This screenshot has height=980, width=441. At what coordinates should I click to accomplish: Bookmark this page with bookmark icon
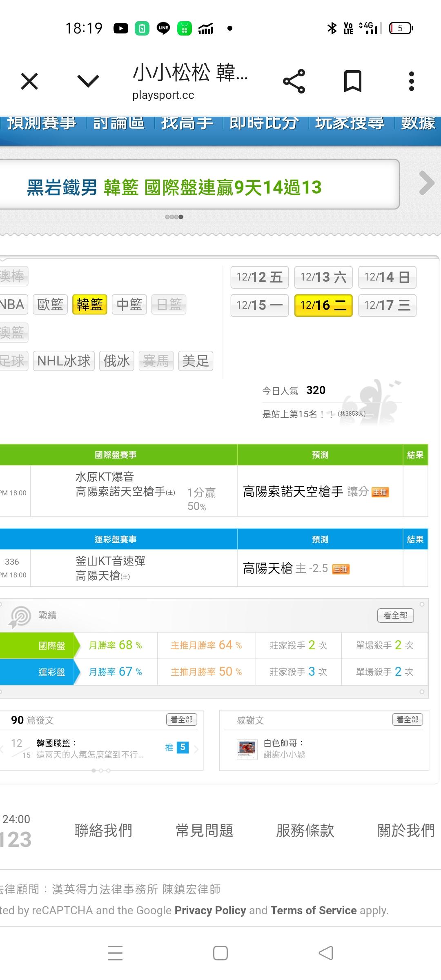352,81
